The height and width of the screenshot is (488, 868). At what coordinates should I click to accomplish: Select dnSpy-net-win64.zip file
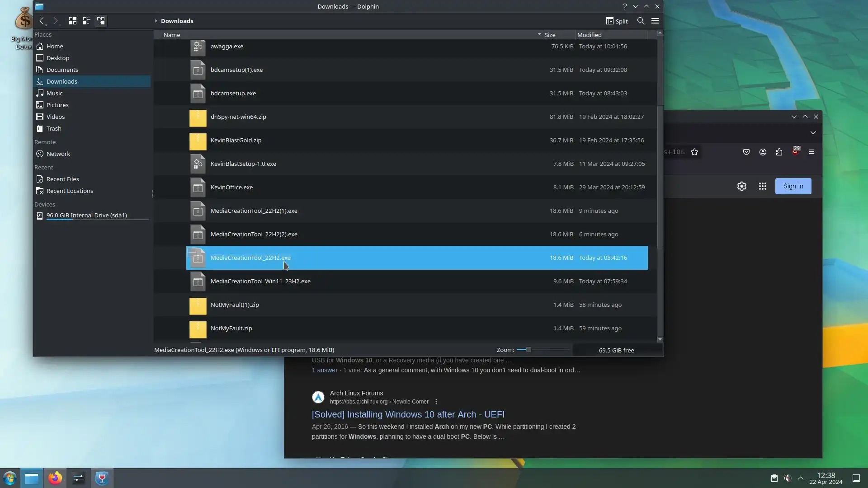tap(238, 117)
